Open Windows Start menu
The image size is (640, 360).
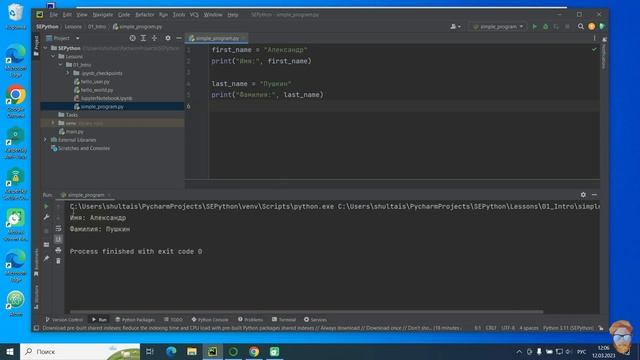click(10, 351)
